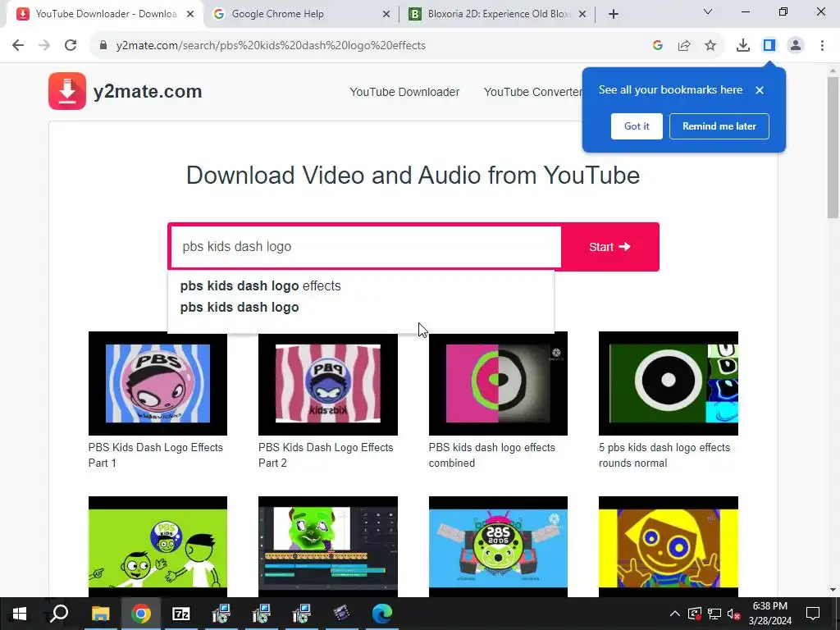The height and width of the screenshot is (630, 840).
Task: Click Chrome icon in taskbar
Action: 141,614
